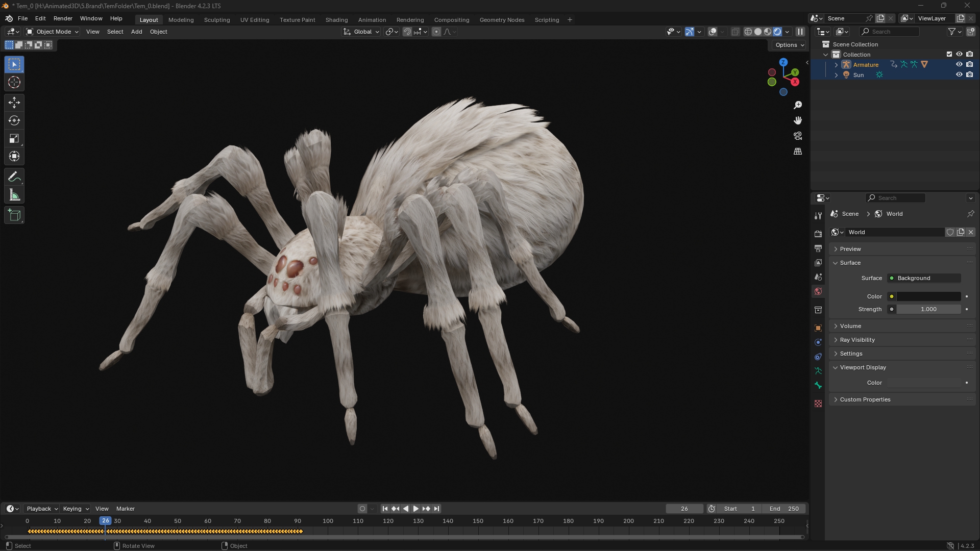Open the Output Properties tab

pos(818,248)
